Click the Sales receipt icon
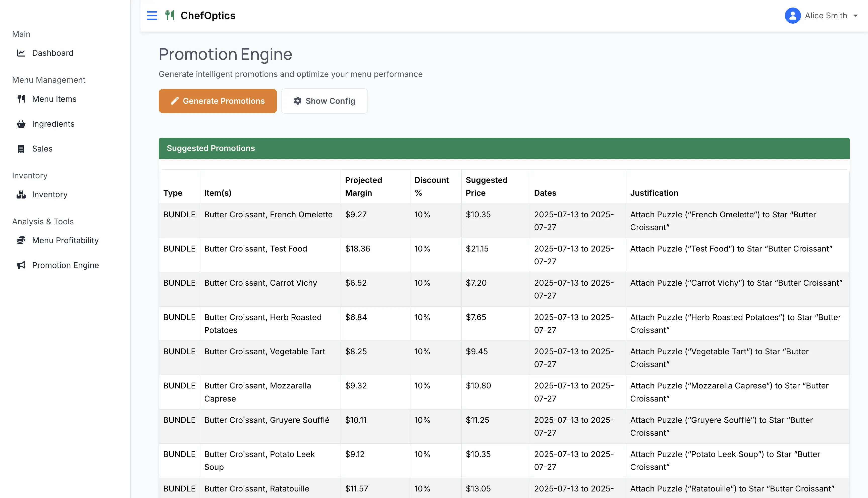 click(x=21, y=149)
